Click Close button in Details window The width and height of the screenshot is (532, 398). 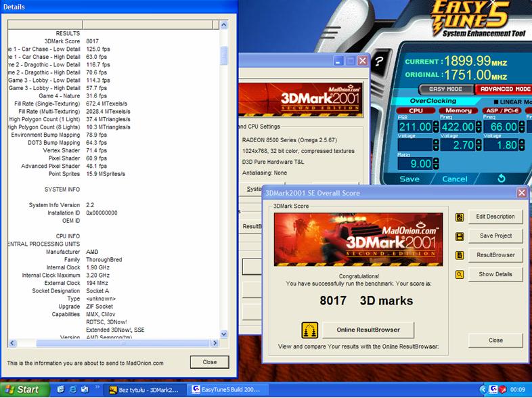coord(210,362)
